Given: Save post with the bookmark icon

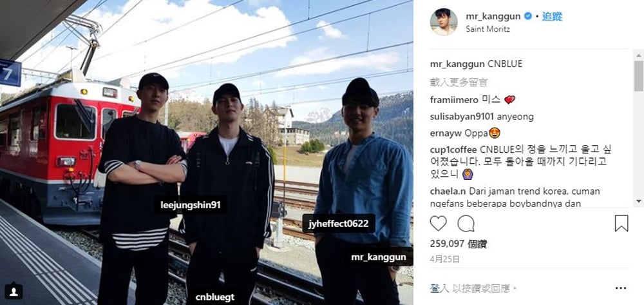Looking at the screenshot, I should [x=621, y=223].
